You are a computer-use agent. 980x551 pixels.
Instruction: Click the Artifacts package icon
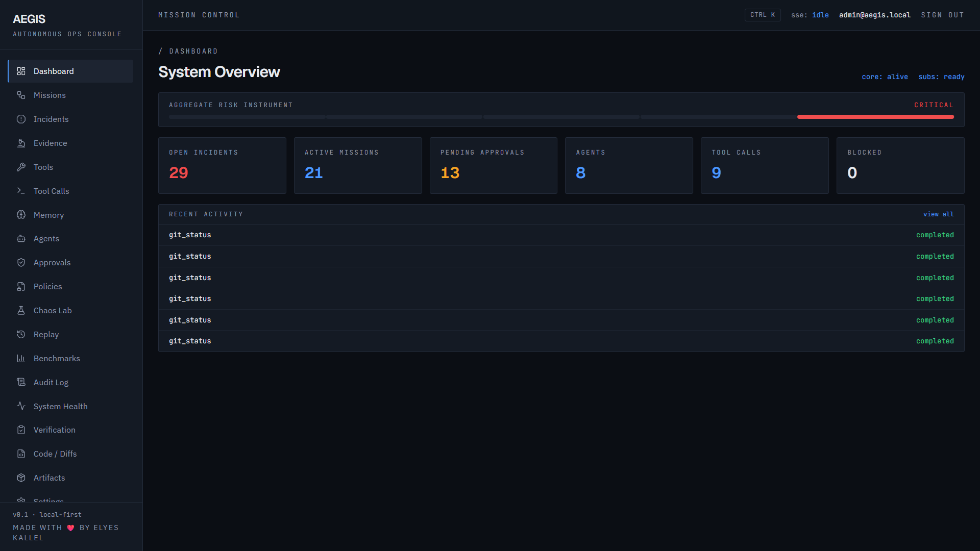point(21,478)
